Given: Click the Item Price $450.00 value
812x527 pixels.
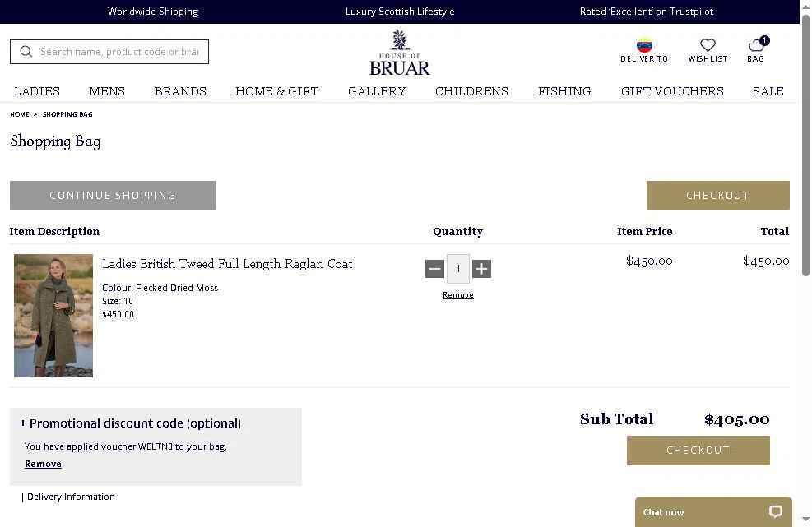Looking at the screenshot, I should (649, 261).
